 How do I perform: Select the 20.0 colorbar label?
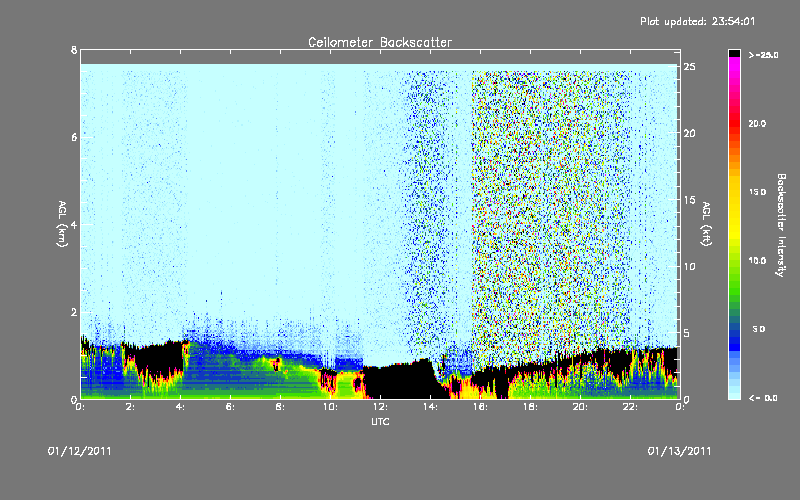pos(757,123)
